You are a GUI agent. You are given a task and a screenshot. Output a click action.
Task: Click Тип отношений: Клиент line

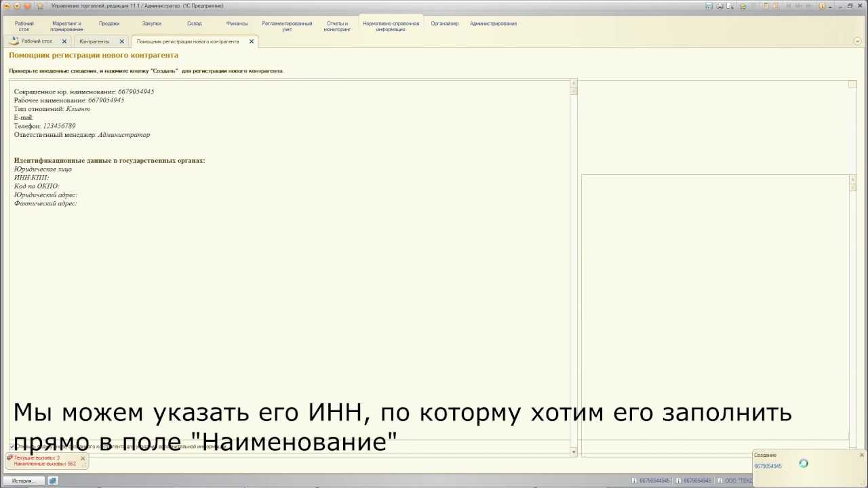(52, 109)
